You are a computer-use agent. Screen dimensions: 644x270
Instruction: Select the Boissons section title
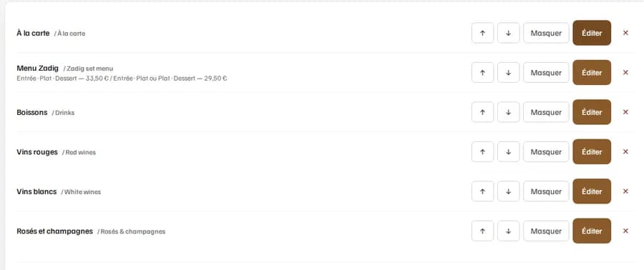pyautogui.click(x=32, y=112)
